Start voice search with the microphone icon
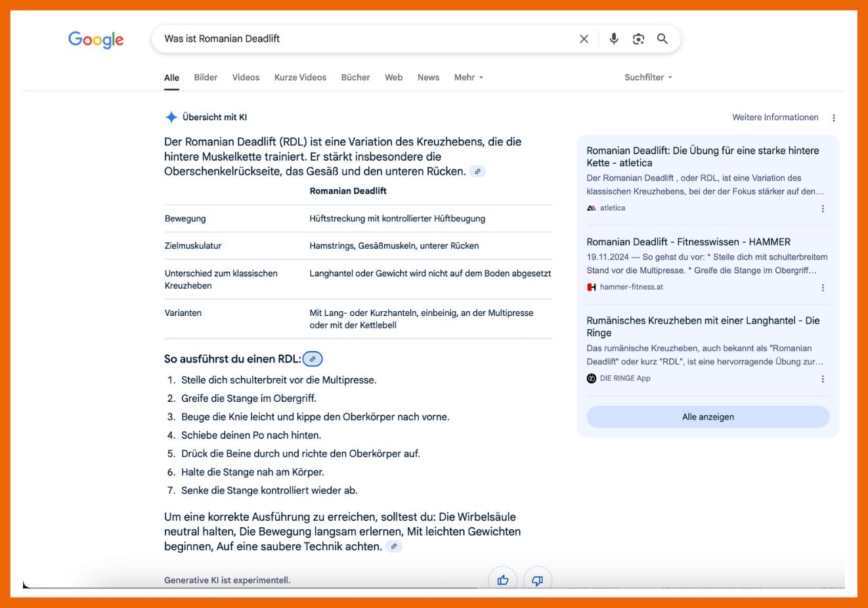 coord(613,39)
